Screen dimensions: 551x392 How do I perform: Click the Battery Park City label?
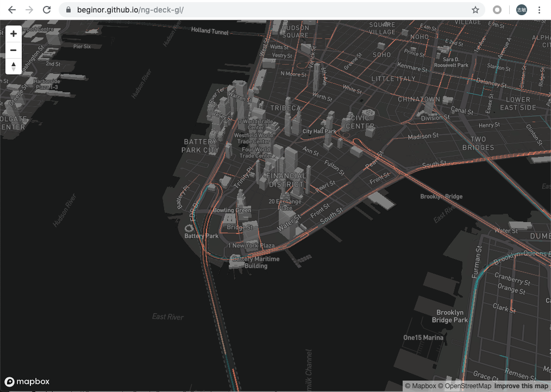point(201,146)
